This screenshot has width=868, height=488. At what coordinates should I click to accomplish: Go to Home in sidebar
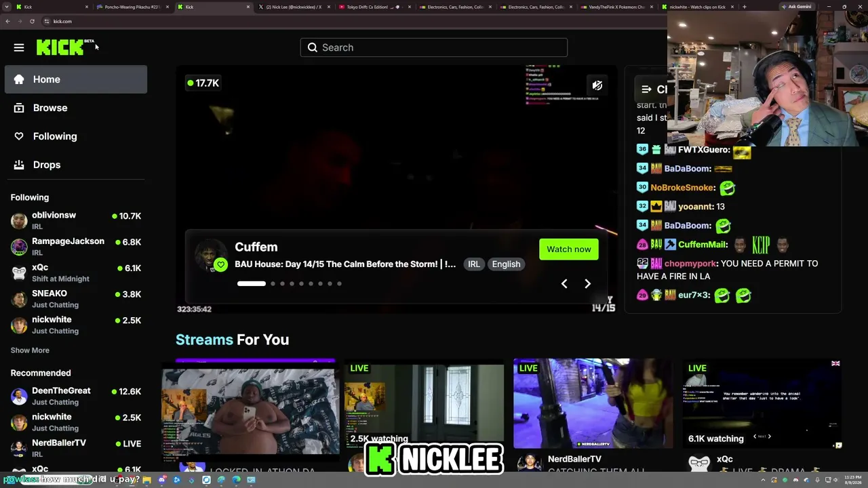point(76,79)
